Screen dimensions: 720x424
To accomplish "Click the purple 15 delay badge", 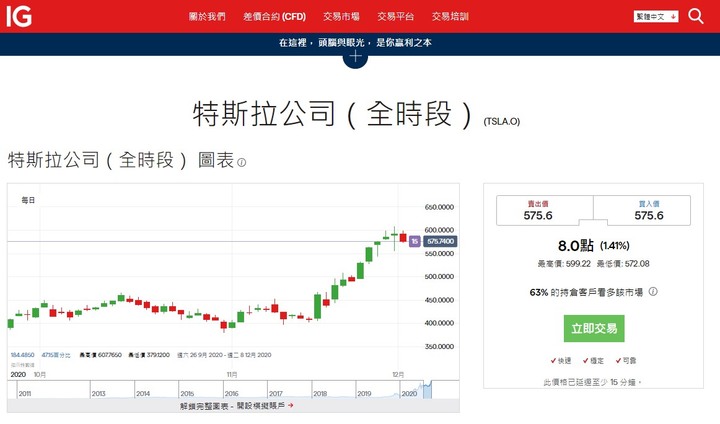I will 415,241.
